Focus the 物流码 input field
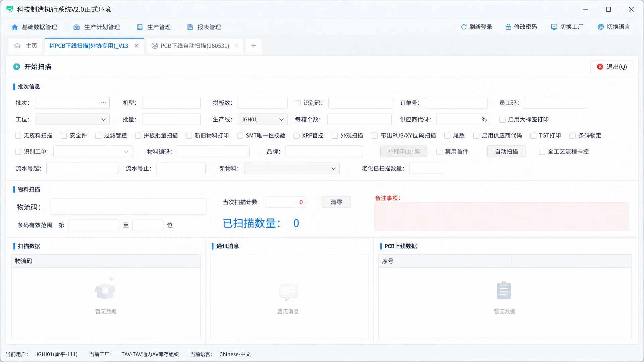The image size is (644, 362). coord(128,207)
